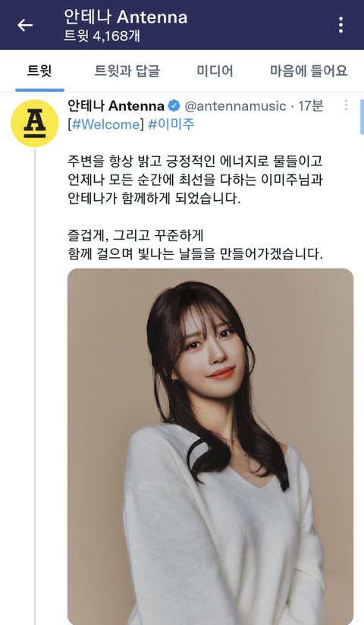Open the yellow Antenna profile avatar

(x=35, y=123)
